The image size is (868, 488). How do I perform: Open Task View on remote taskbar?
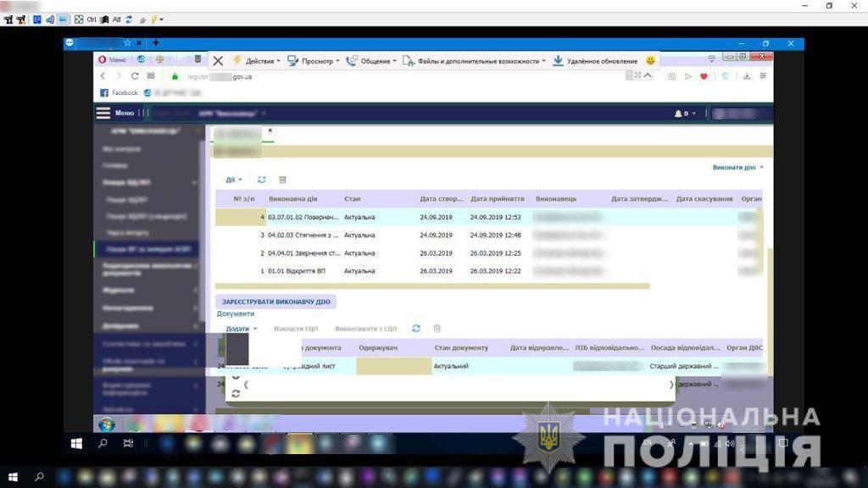(129, 443)
